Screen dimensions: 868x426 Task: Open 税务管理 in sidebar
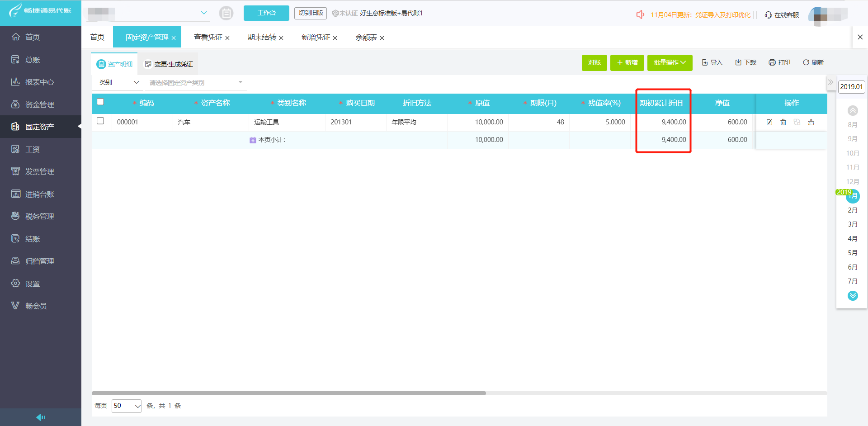point(40,216)
